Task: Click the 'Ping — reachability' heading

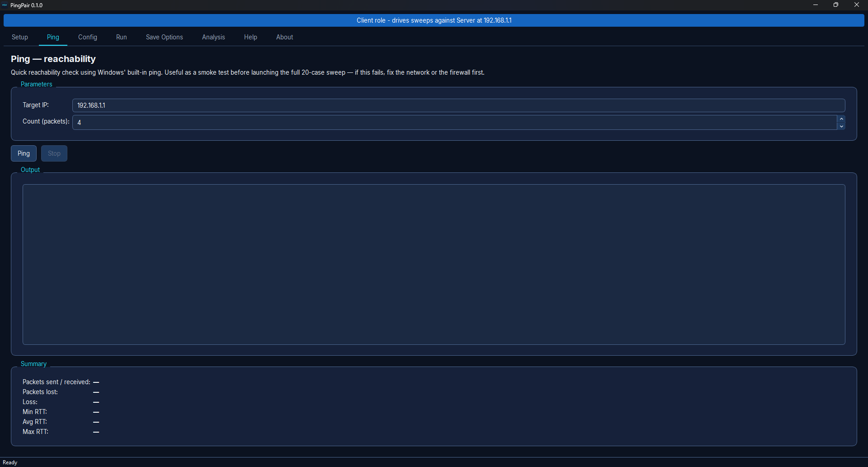Action: 53,59
